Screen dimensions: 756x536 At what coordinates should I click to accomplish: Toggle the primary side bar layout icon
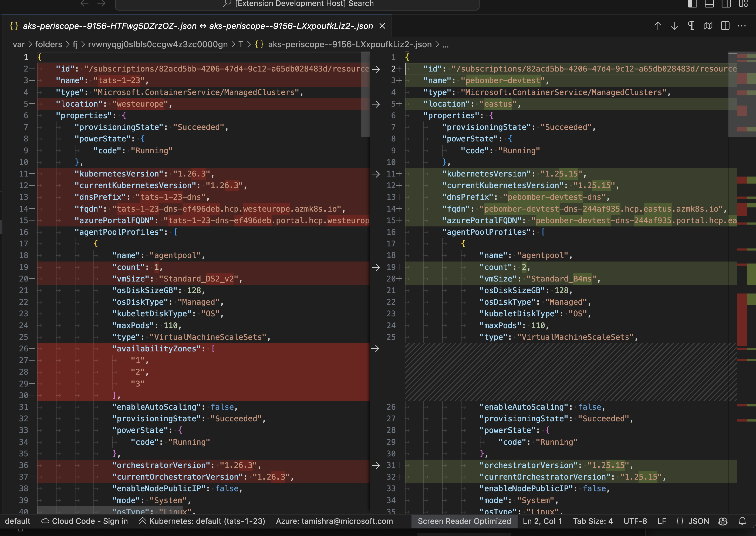pyautogui.click(x=692, y=4)
